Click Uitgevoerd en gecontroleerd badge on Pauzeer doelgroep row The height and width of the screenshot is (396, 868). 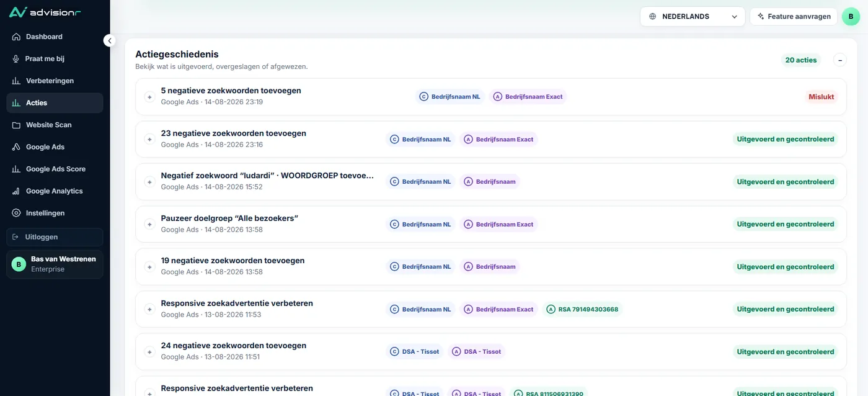pyautogui.click(x=786, y=224)
